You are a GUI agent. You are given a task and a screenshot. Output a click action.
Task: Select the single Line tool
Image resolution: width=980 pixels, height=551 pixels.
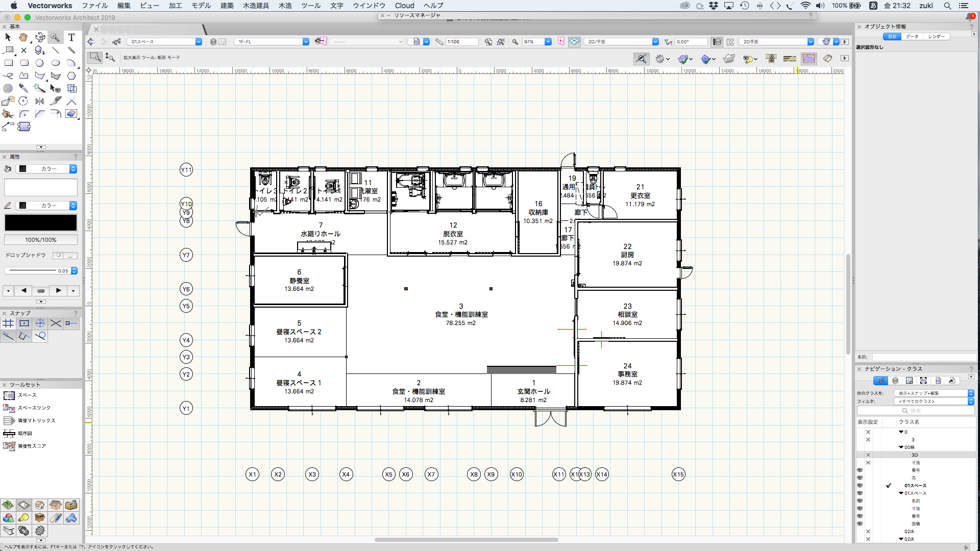55,50
